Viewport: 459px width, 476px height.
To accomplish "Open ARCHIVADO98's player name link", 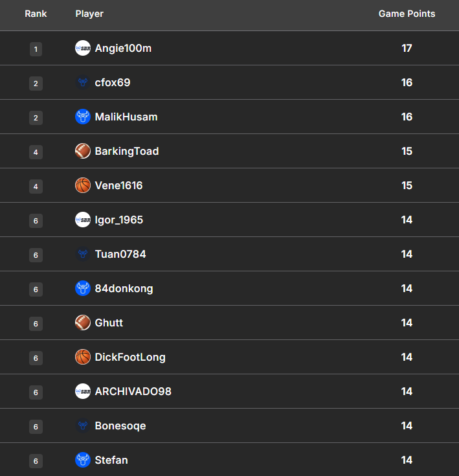I will point(133,391).
